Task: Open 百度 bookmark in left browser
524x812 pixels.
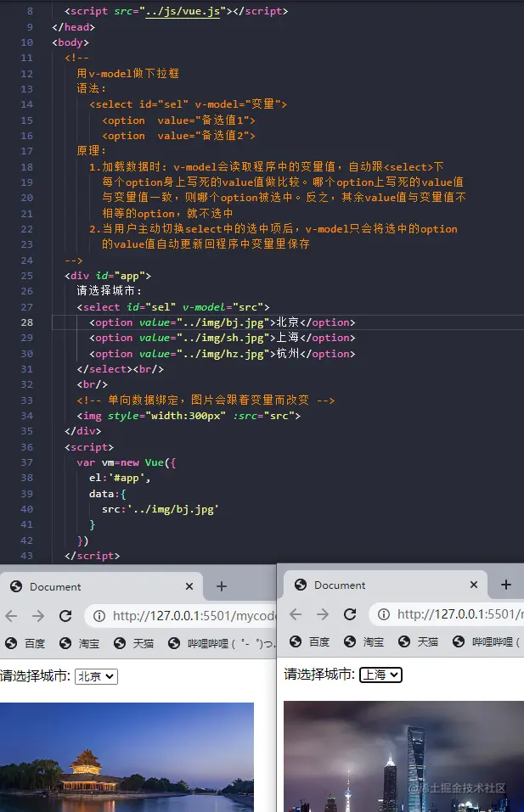Action: (25, 643)
